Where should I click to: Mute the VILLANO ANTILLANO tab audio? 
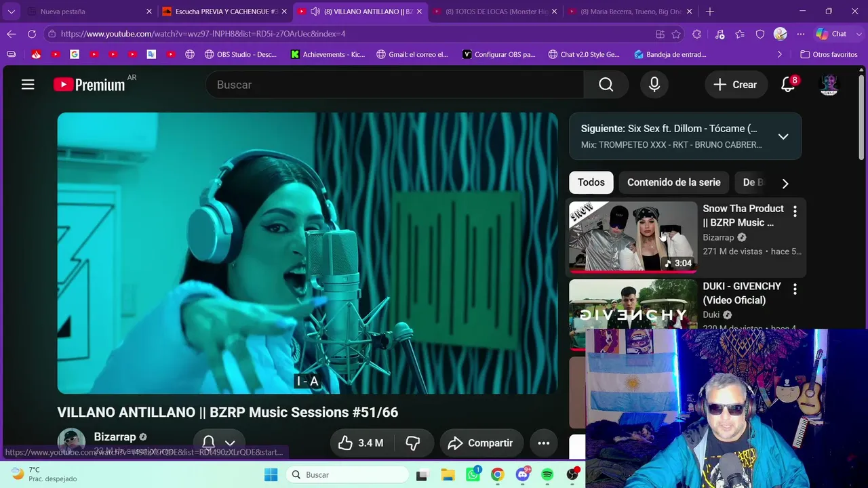coord(315,12)
